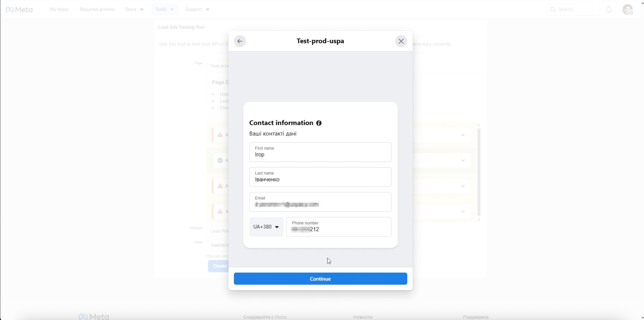Screen dimensions: 644x320
Task: Click the Lead Ads Testing Tool title
Action: click(x=181, y=27)
